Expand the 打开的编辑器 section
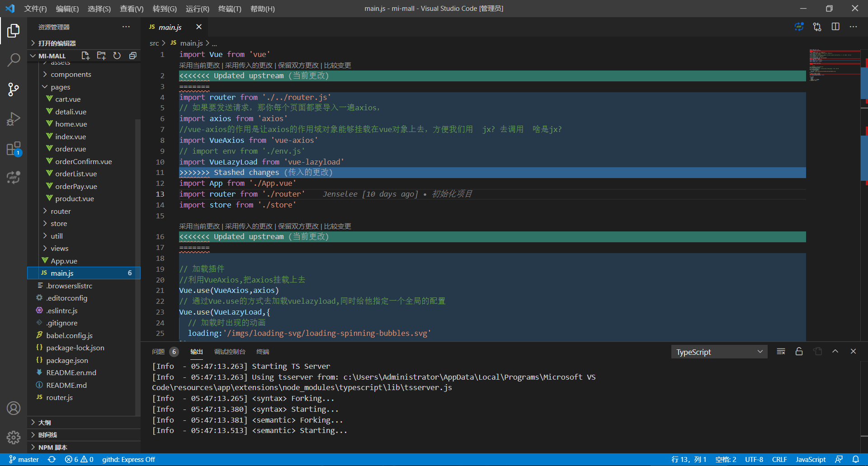Viewport: 868px width, 466px height. point(84,43)
